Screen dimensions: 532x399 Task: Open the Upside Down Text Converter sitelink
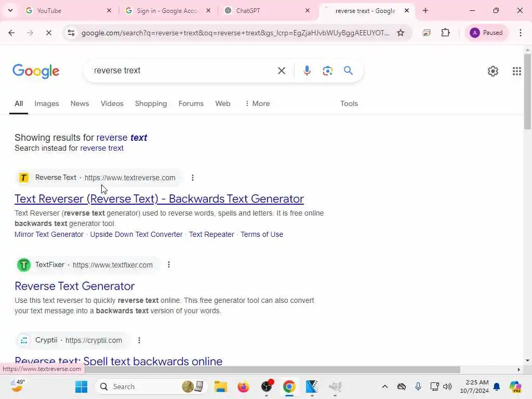(x=137, y=234)
